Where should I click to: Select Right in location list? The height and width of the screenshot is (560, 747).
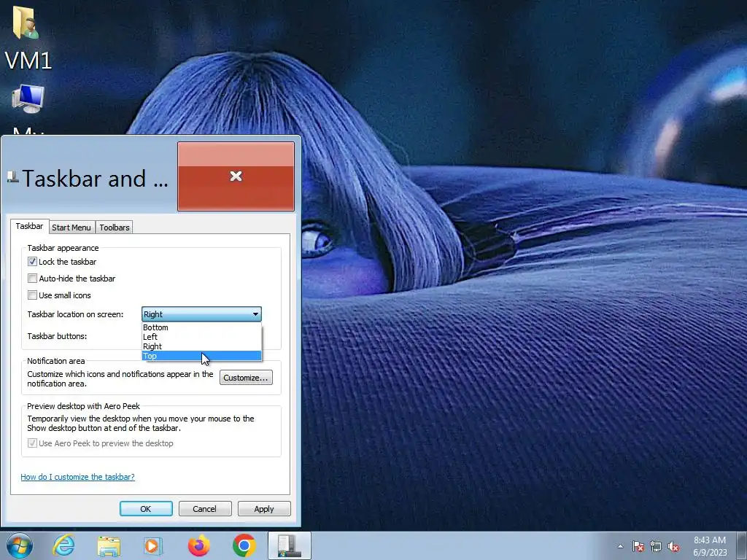click(x=201, y=346)
